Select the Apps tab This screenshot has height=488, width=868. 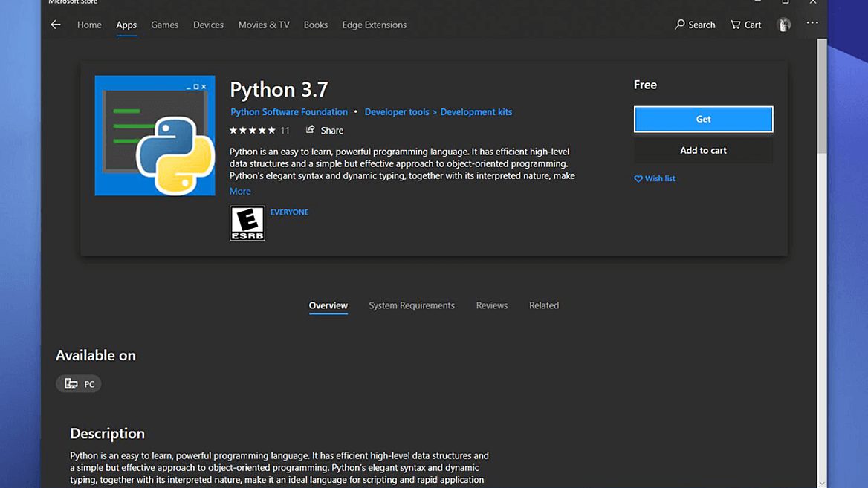point(126,25)
